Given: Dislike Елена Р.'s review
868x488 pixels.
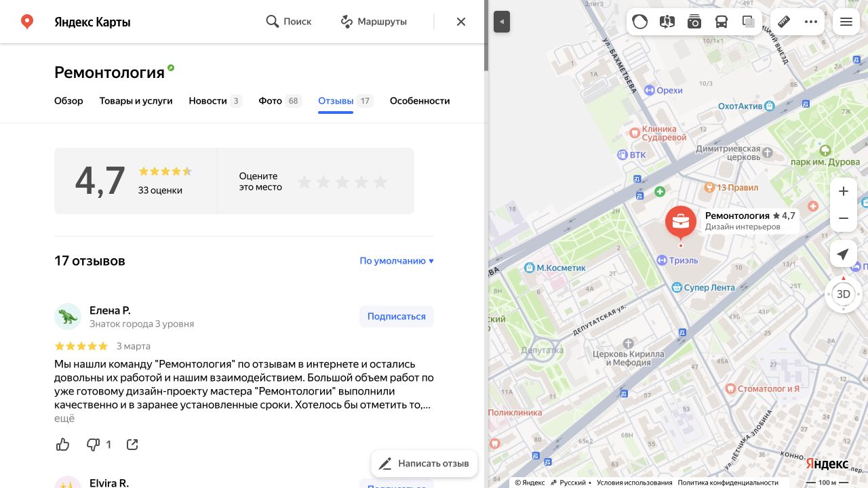Looking at the screenshot, I should click(99, 445).
